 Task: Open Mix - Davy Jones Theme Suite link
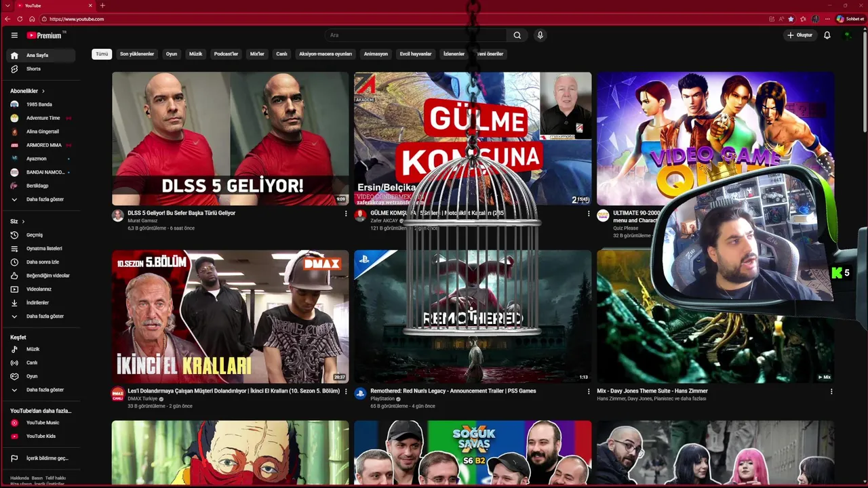(x=652, y=391)
